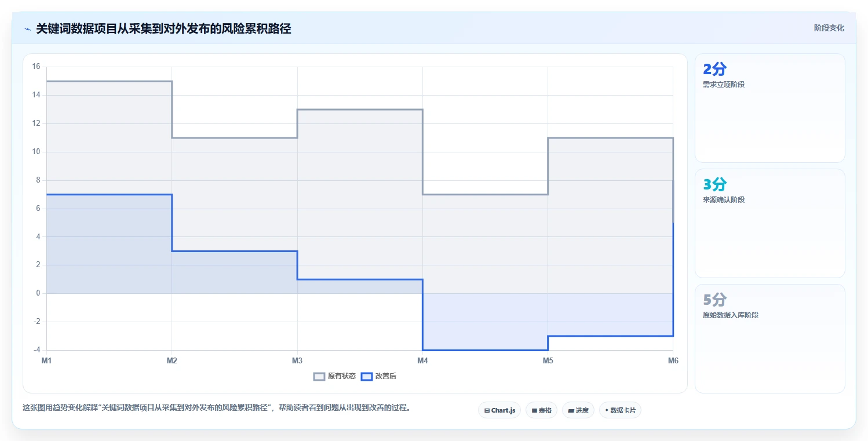The width and height of the screenshot is (868, 441).
Task: Click the 3分 score card value
Action: pyautogui.click(x=714, y=185)
